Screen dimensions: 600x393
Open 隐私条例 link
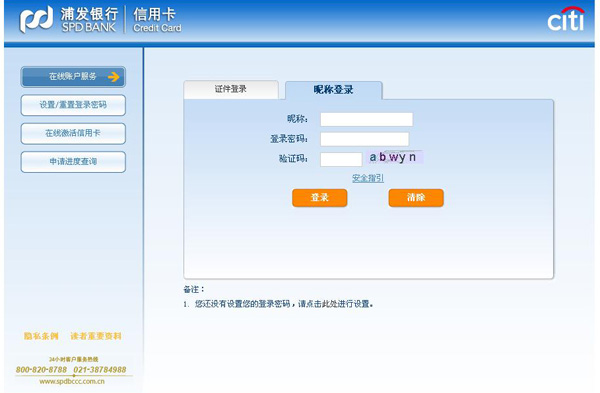[41, 336]
